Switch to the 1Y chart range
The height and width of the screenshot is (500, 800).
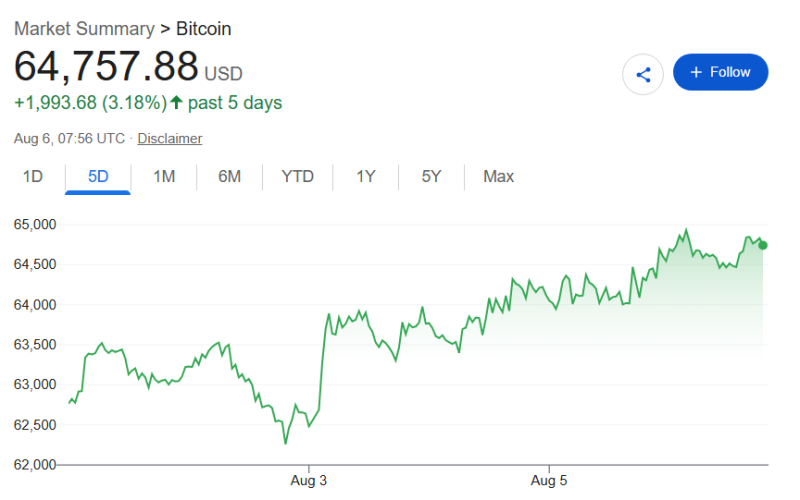(x=365, y=177)
